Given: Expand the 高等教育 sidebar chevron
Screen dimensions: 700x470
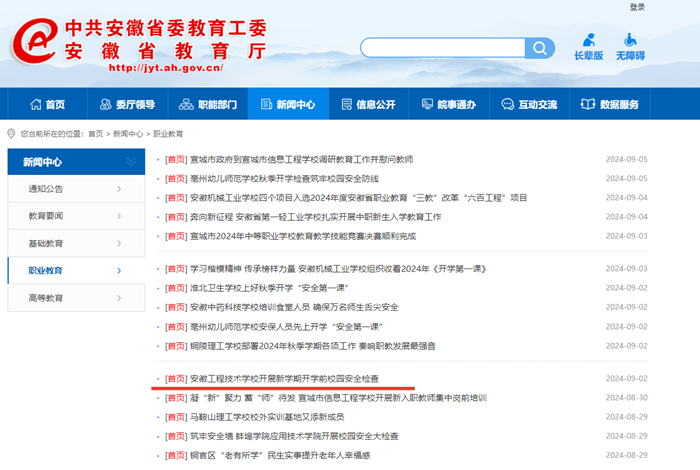Looking at the screenshot, I should pos(119,298).
